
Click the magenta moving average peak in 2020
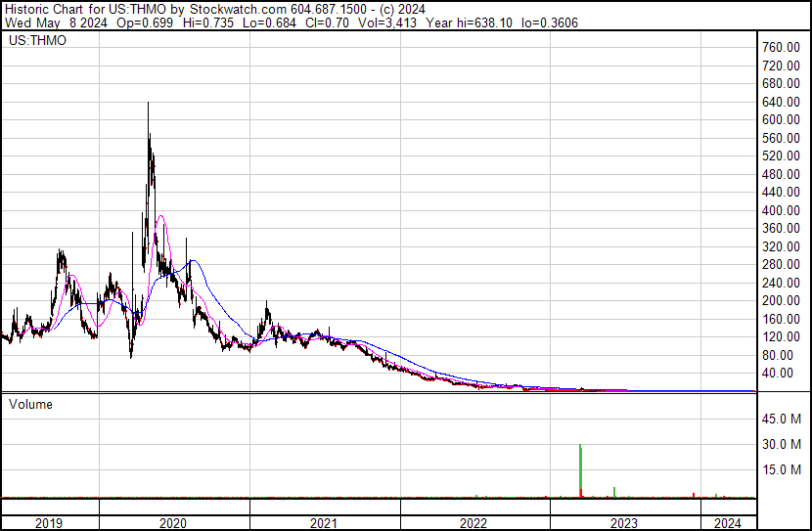tap(159, 216)
